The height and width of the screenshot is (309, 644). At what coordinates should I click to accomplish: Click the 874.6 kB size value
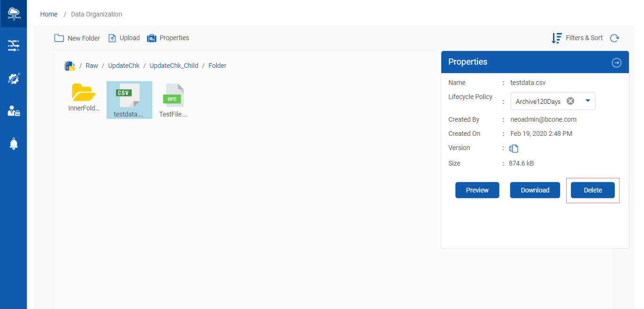point(521,163)
